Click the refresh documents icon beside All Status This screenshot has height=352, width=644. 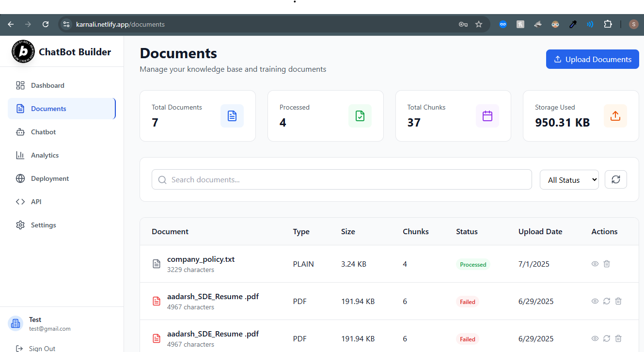[x=615, y=179]
